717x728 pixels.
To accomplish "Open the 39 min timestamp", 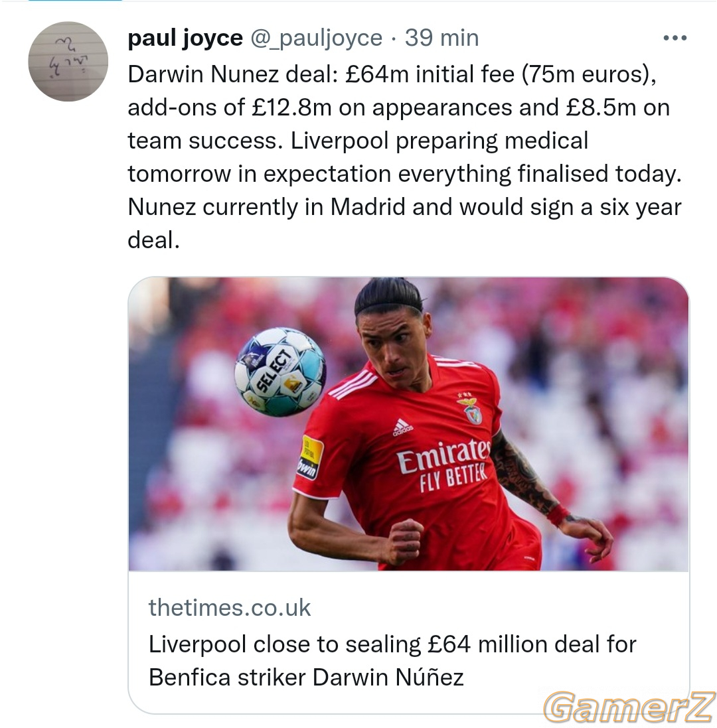I will [x=441, y=38].
